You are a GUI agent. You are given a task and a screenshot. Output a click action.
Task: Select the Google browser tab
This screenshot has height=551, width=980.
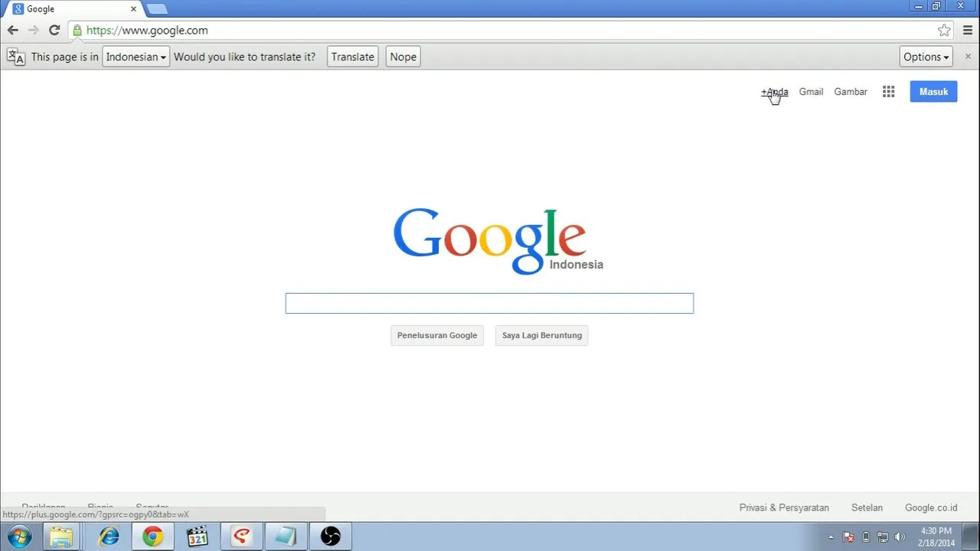(73, 9)
